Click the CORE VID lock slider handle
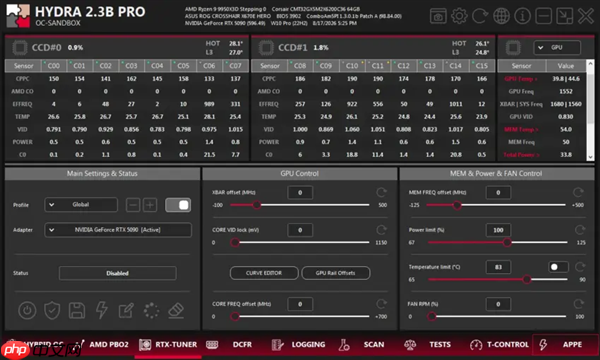Image resolution: width=600 pixels, height=360 pixels. (235, 242)
